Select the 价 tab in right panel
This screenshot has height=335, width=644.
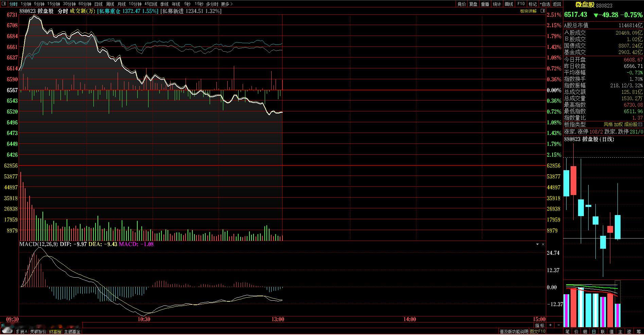576,332
